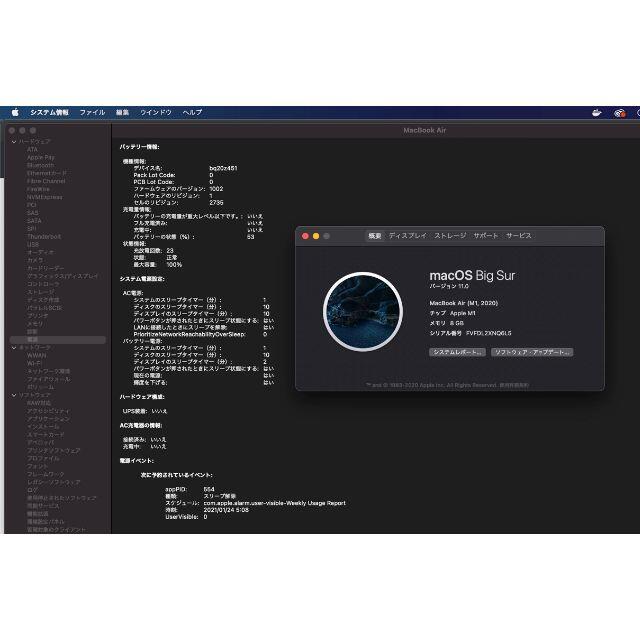
Task: Select ストレージ in the sidebar tree
Action: click(41, 292)
